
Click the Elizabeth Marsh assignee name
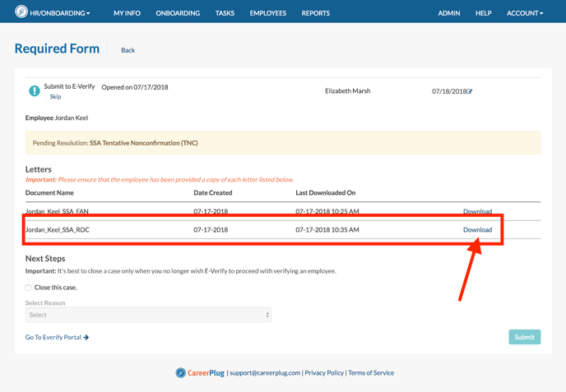pos(348,91)
